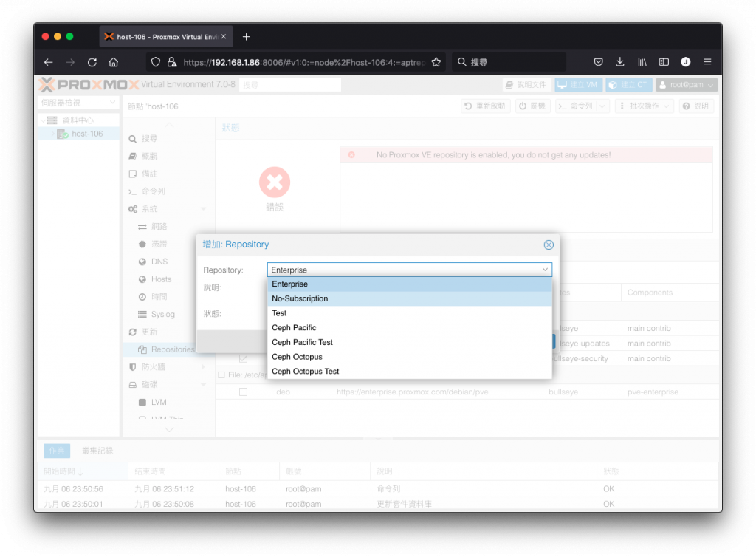Screen dimensions: 756x557
Task: Click the browser search field
Action: pyautogui.click(x=509, y=62)
